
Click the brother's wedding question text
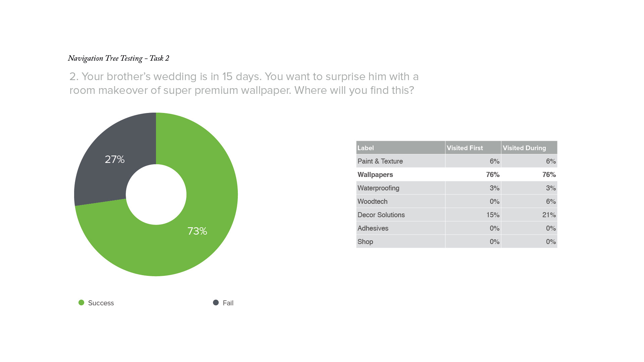click(244, 83)
